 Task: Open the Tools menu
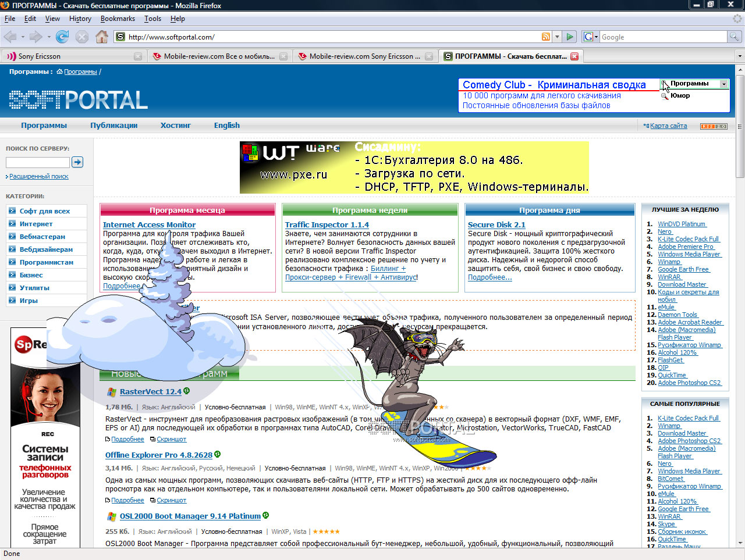pyautogui.click(x=153, y=19)
